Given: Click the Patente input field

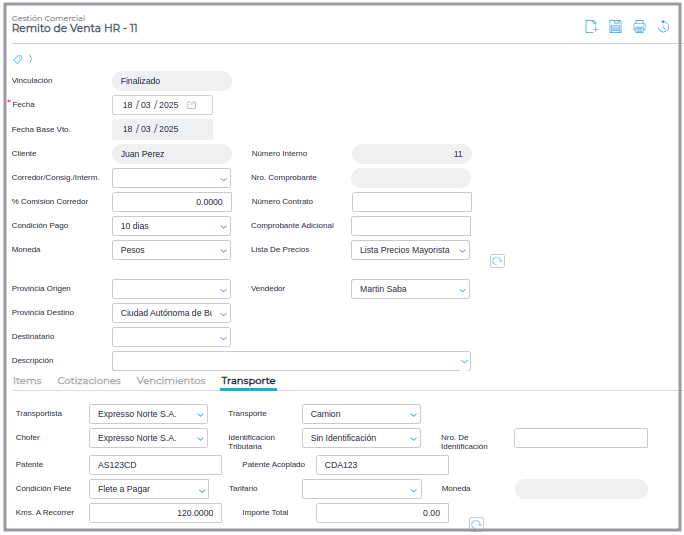Looking at the screenshot, I should pyautogui.click(x=155, y=465).
